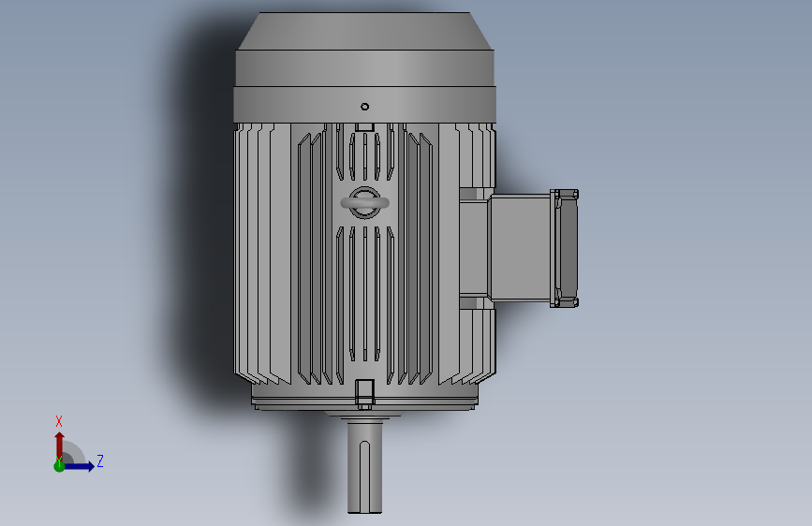Viewport: 812px width, 526px height.
Task: Select the motor's output shaft
Action: pos(364,467)
